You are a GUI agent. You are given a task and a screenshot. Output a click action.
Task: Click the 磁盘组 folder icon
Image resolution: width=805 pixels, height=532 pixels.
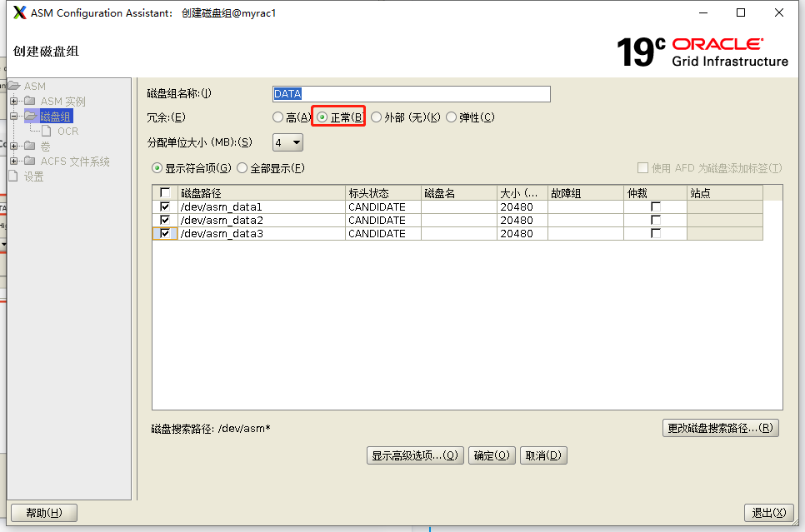32,116
